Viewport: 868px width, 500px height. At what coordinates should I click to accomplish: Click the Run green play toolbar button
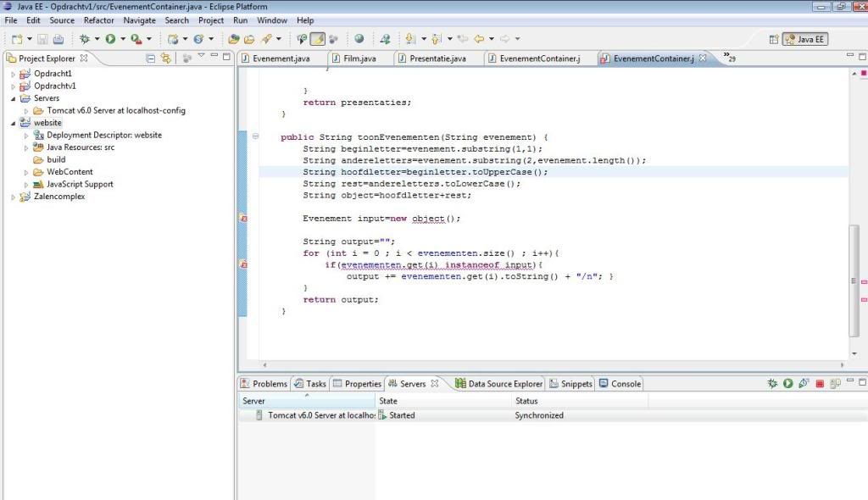click(x=110, y=39)
